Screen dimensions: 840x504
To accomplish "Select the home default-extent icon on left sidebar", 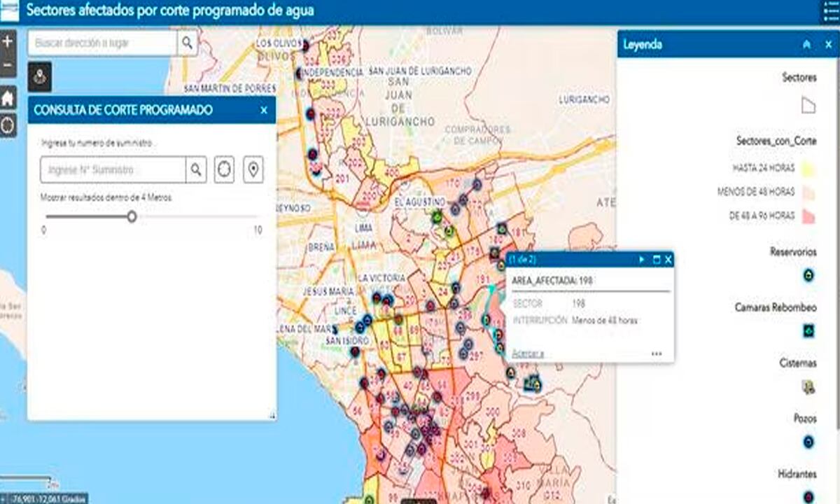I will coord(6,99).
